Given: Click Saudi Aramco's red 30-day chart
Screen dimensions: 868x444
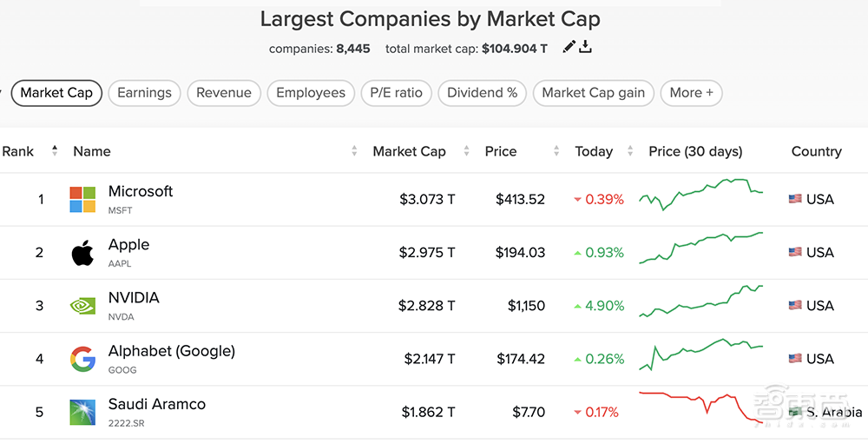Looking at the screenshot, I should tap(700, 407).
